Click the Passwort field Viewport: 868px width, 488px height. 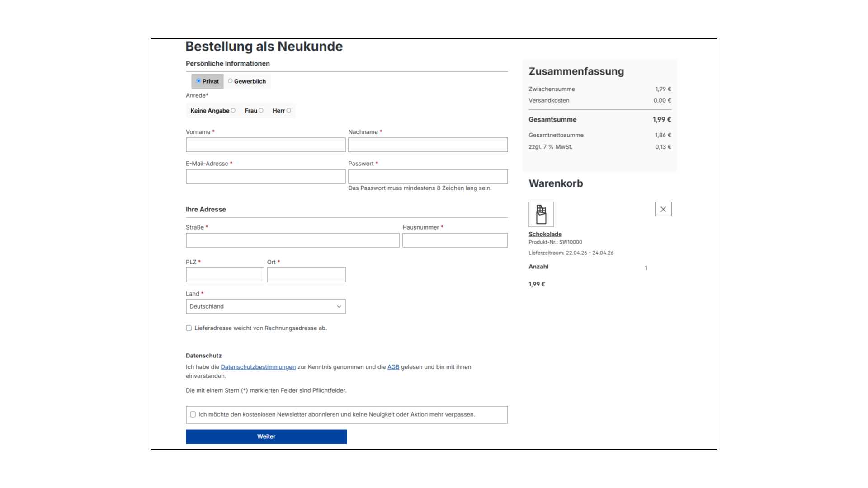(x=428, y=176)
